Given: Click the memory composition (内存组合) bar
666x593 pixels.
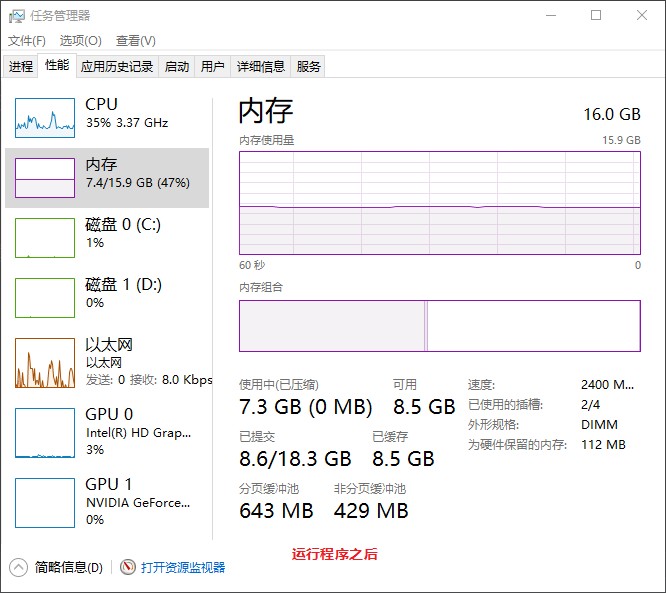Looking at the screenshot, I should [439, 326].
